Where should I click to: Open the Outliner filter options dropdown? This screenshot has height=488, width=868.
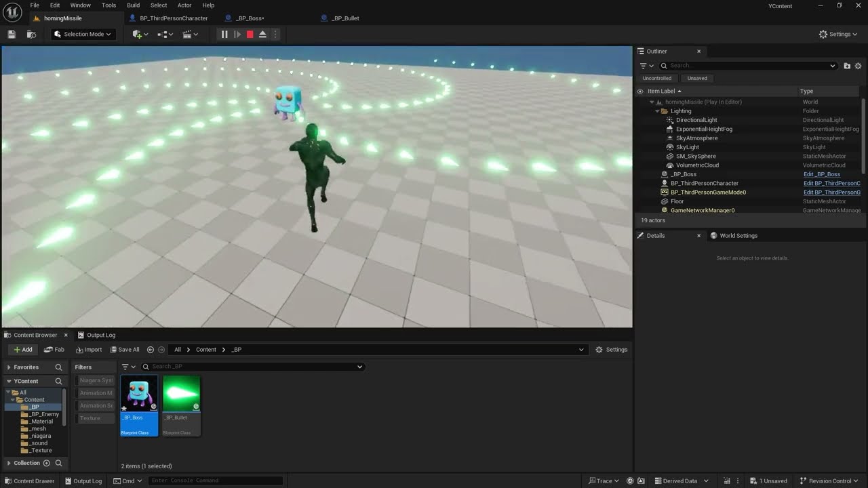647,66
